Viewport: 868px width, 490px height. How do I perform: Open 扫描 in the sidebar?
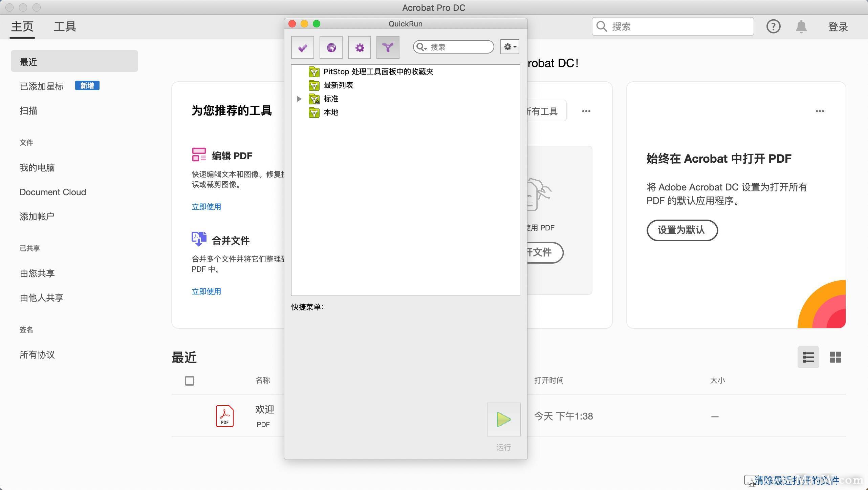tap(28, 111)
